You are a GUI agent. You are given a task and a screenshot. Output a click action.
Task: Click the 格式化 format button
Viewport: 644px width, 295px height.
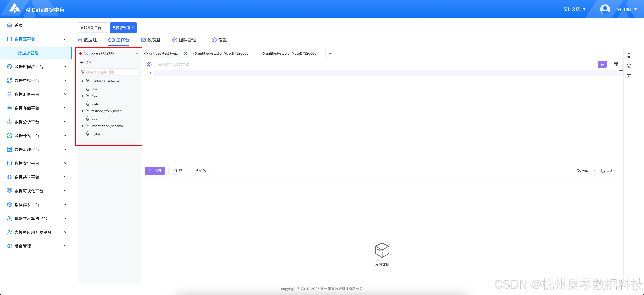pyautogui.click(x=200, y=171)
